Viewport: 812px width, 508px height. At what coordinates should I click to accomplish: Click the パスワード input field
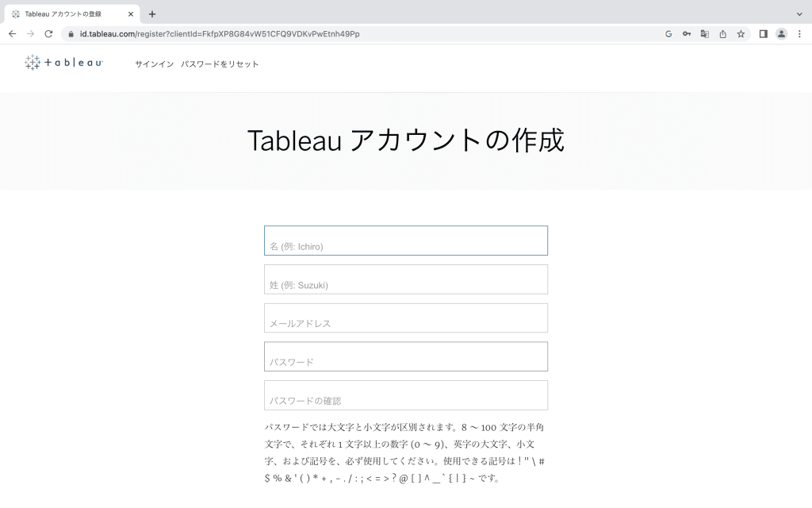(x=406, y=356)
